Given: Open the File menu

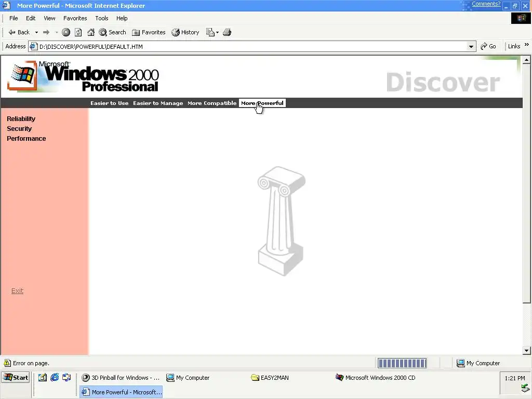Looking at the screenshot, I should 14,18.
